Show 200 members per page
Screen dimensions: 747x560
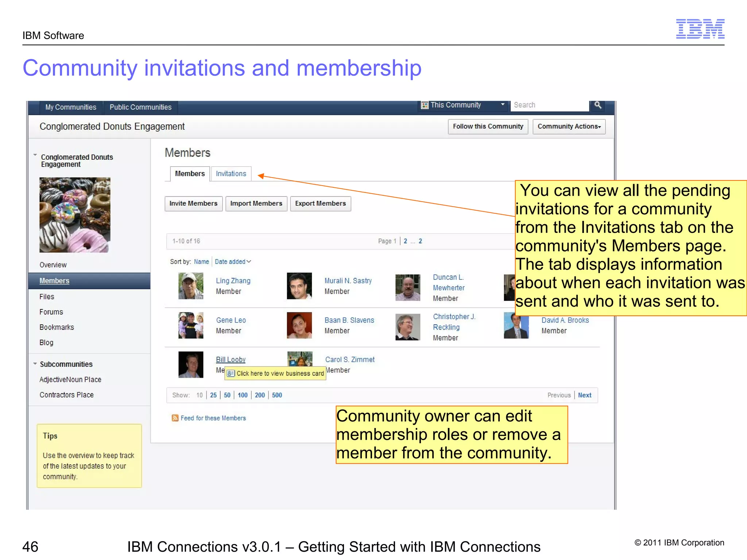click(x=260, y=395)
